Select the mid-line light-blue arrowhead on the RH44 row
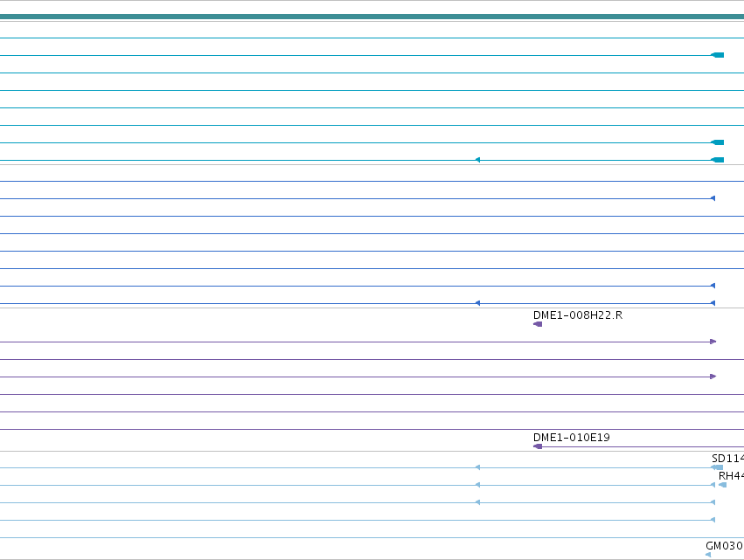Screen dimensions: 744x560 [x=478, y=485]
